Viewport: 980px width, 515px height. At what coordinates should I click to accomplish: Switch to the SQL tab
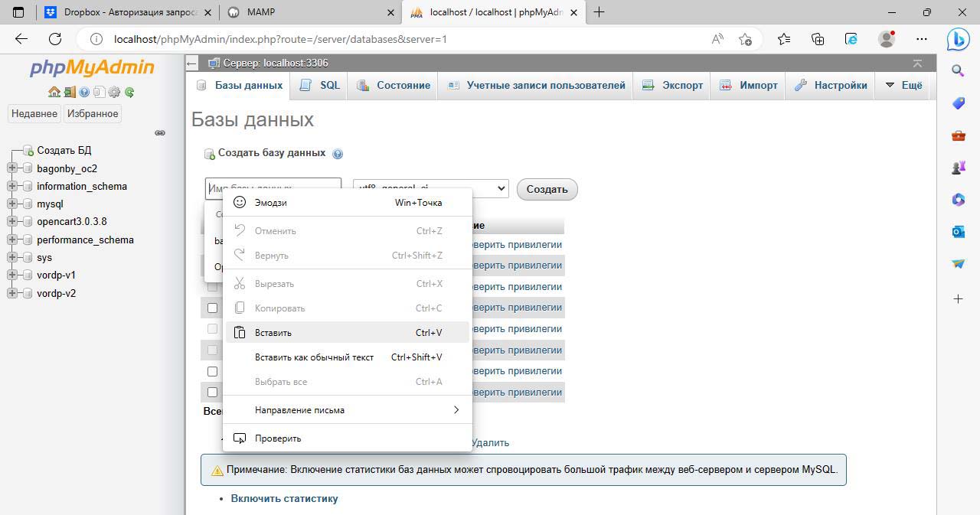pos(321,85)
